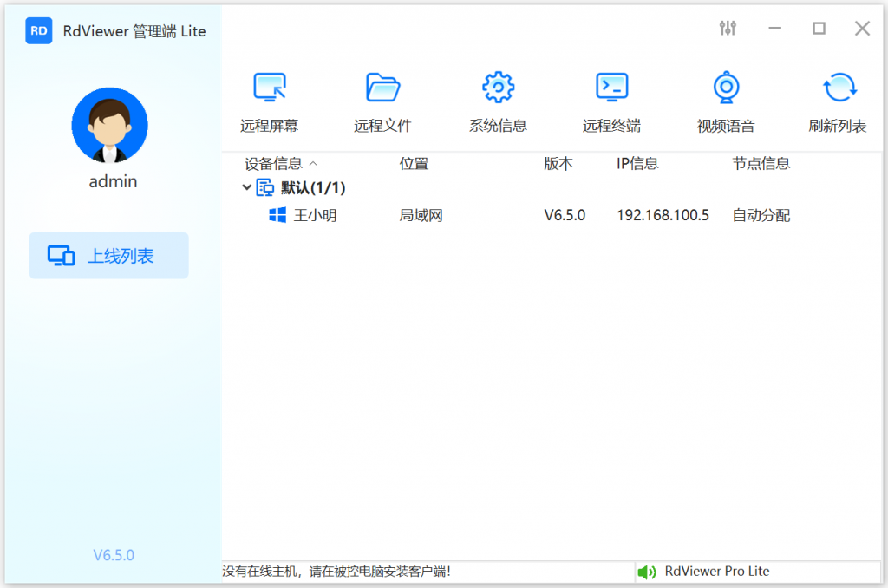The width and height of the screenshot is (888, 588).
Task: View 系统信息 system information
Action: coord(497,100)
